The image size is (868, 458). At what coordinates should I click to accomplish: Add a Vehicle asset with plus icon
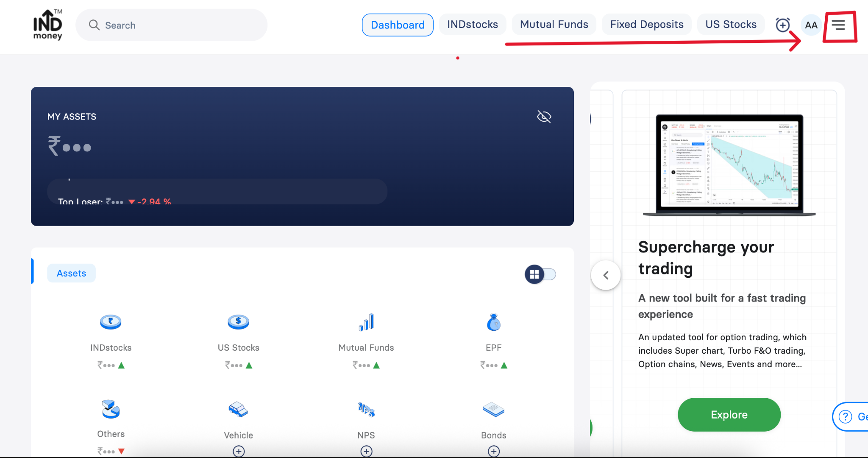click(239, 451)
